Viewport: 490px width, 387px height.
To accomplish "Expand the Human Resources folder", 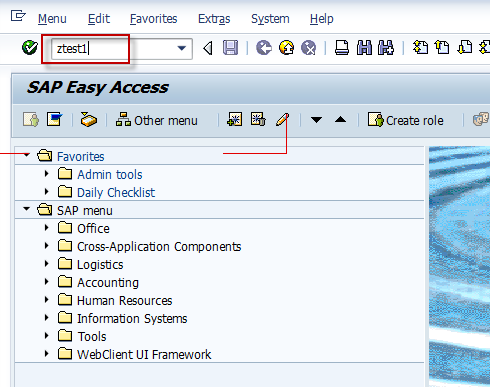I will pos(47,300).
